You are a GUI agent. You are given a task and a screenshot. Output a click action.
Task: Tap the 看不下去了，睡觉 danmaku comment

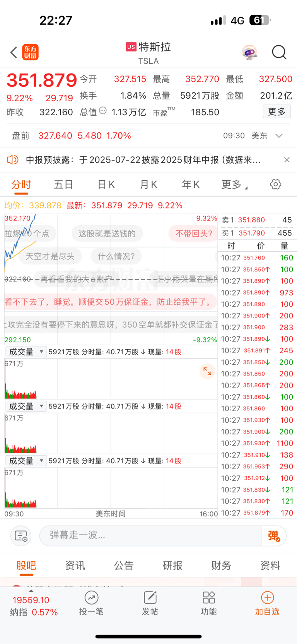tap(111, 302)
